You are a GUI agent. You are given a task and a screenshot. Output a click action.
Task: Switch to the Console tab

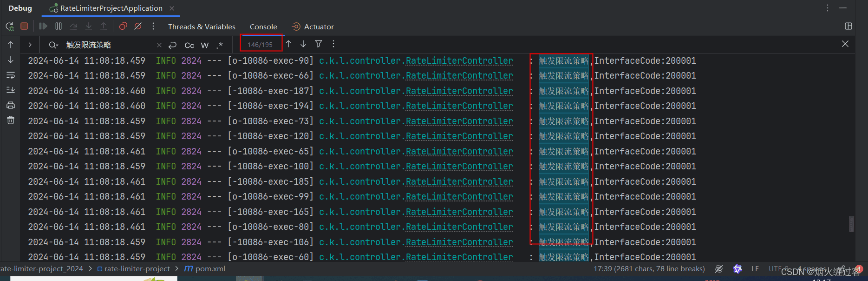point(263,27)
